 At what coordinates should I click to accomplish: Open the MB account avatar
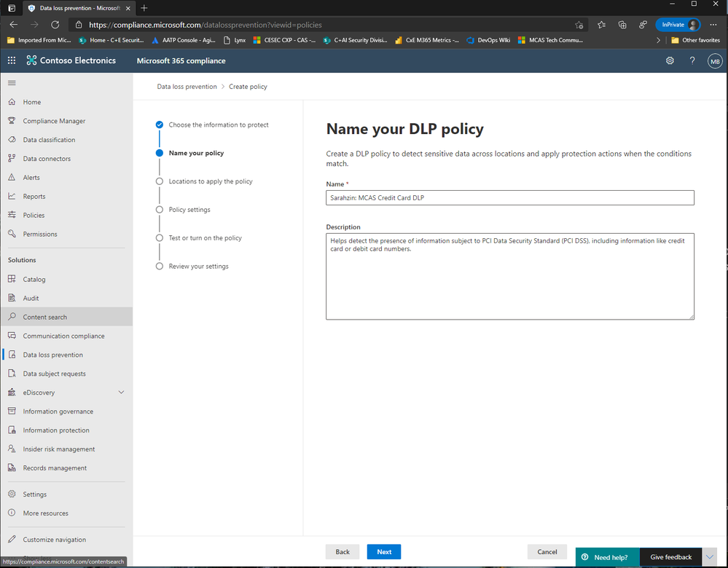(x=715, y=60)
